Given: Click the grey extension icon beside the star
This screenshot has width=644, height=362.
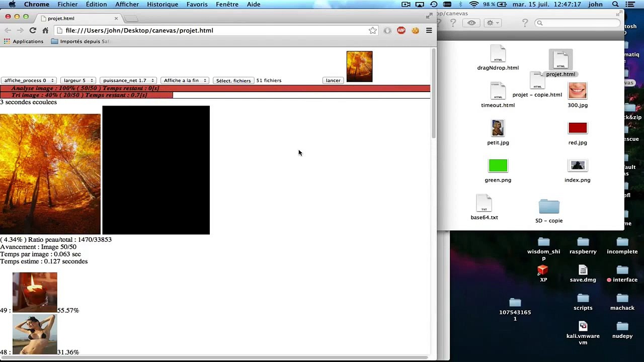Looking at the screenshot, I should tap(387, 31).
